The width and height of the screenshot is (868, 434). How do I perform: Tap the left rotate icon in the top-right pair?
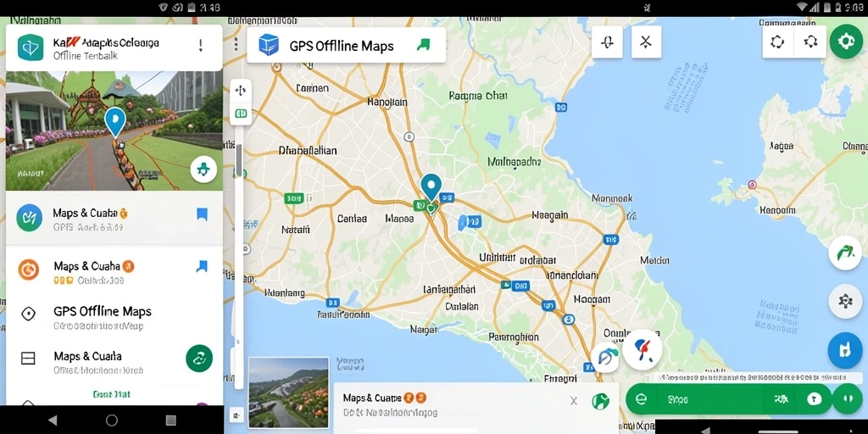tap(778, 42)
